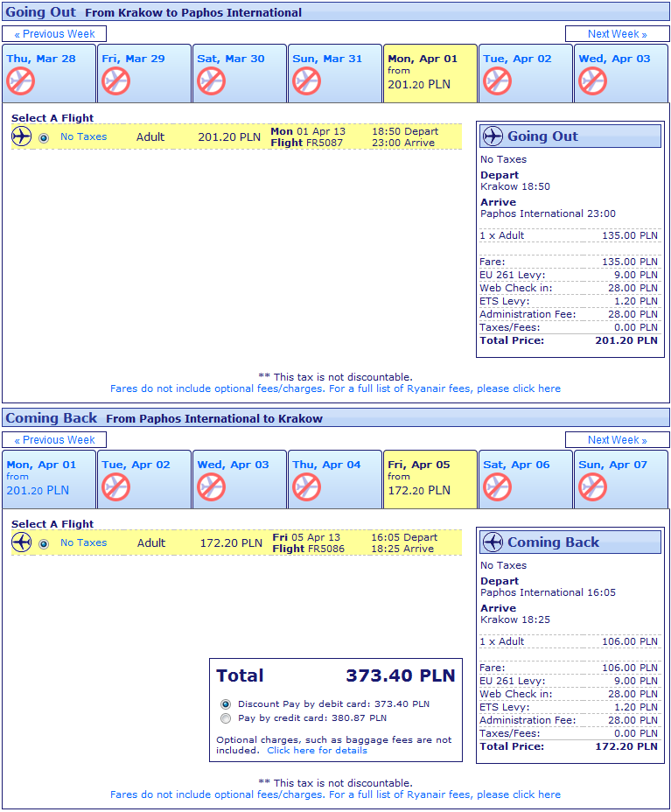The height and width of the screenshot is (812, 671).
Task: Click airplane icon beside outbound flight FR5087
Action: pos(22,136)
